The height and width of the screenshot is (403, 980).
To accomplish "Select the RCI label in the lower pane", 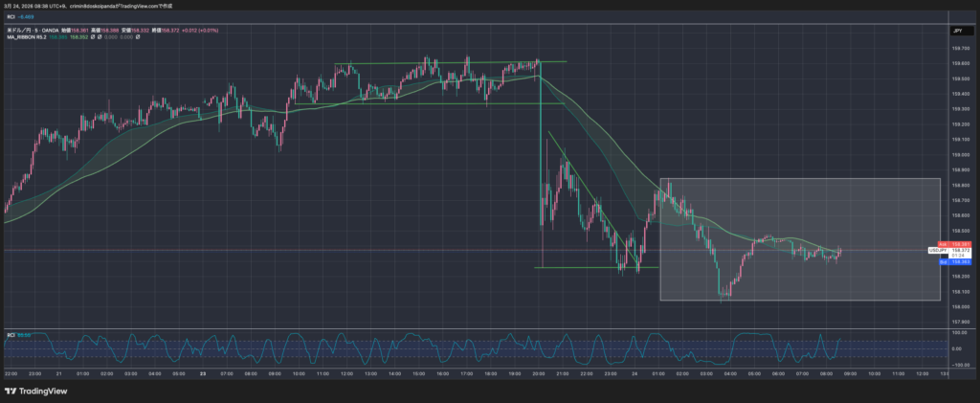I will point(11,334).
